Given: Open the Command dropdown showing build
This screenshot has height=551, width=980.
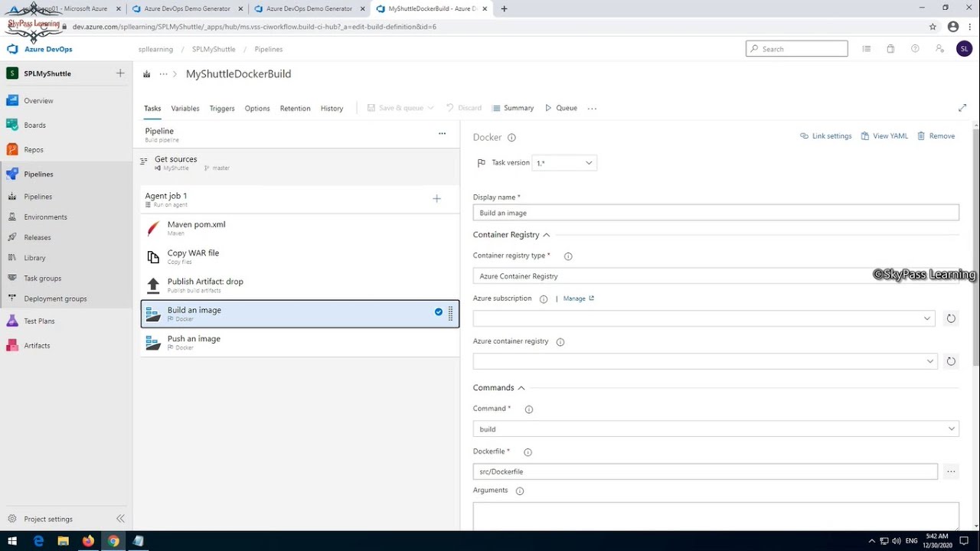Looking at the screenshot, I should pos(716,429).
